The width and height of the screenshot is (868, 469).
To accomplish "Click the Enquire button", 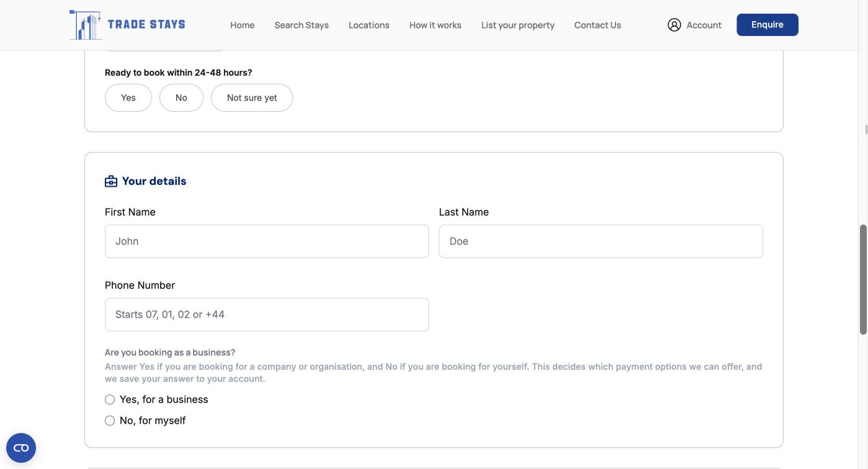I will [767, 25].
